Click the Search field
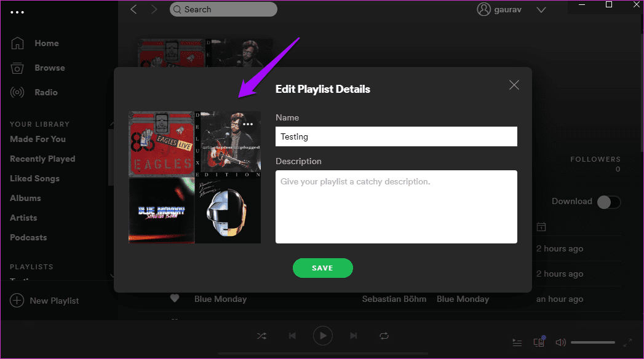Viewport: 644px width, 359px height. pos(223,9)
